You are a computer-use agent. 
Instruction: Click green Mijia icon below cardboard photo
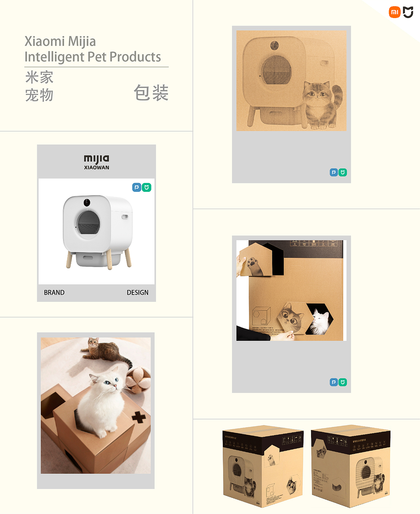[x=343, y=382]
